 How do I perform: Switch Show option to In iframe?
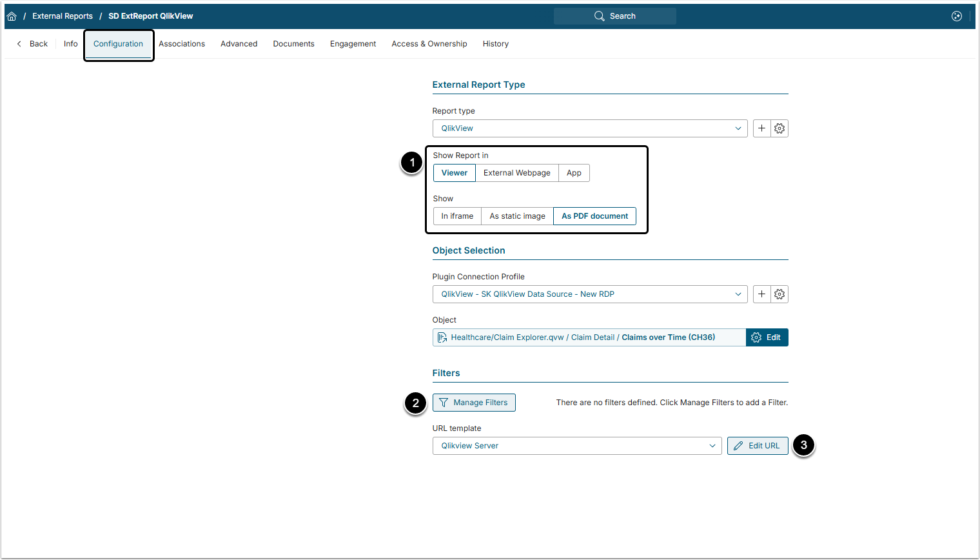pos(457,216)
